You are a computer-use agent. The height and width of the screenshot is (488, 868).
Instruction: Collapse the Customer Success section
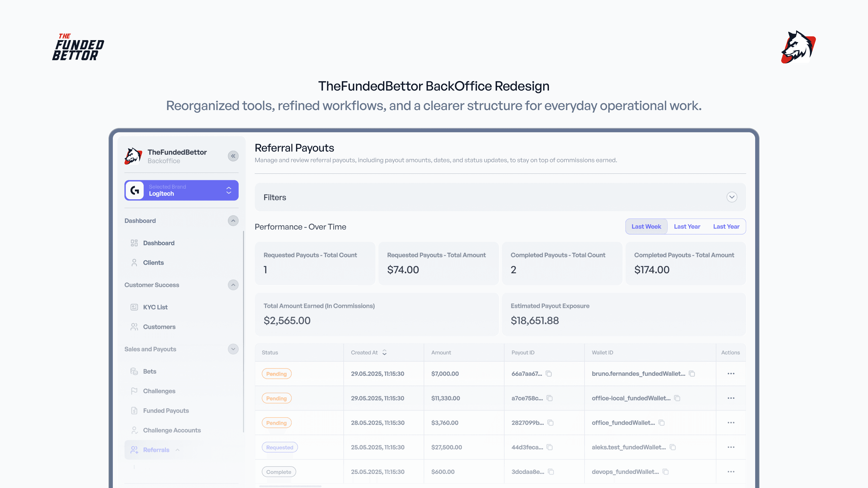click(233, 285)
